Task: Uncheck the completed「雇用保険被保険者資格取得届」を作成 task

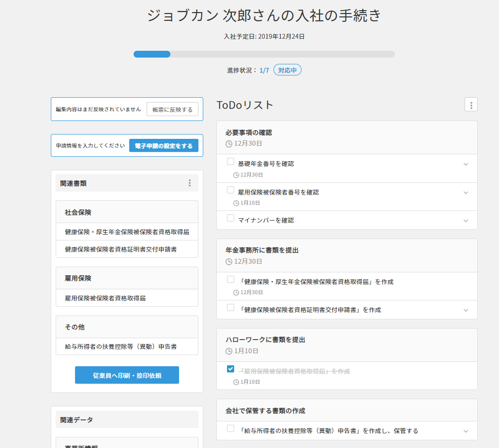Action: click(230, 369)
